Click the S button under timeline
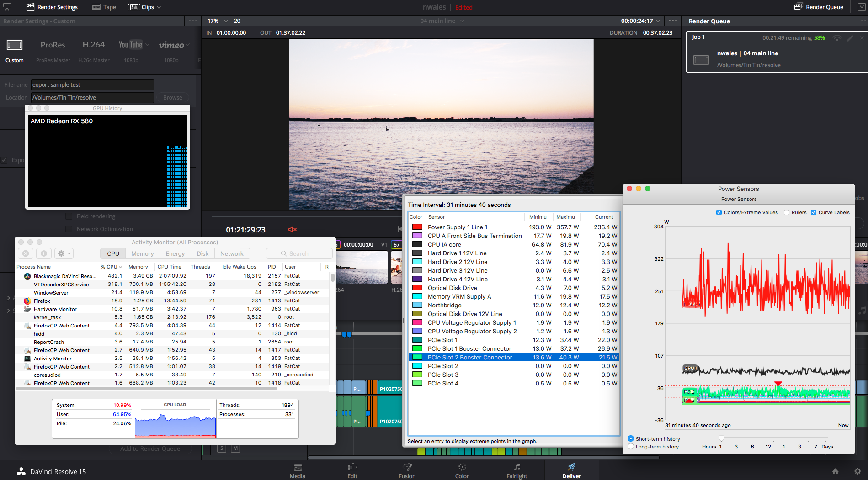Screen dimensions: 868x480 [x=222, y=448]
